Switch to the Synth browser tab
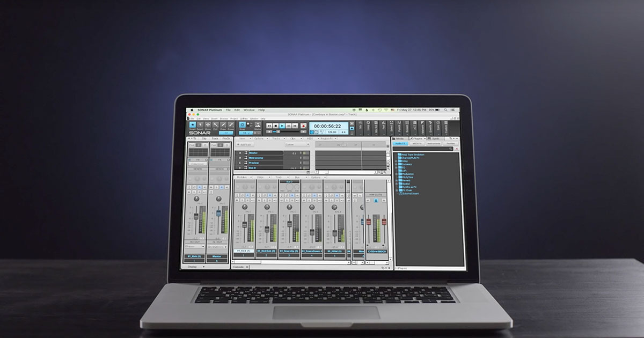Screen dimensions: 644x338 [435, 138]
